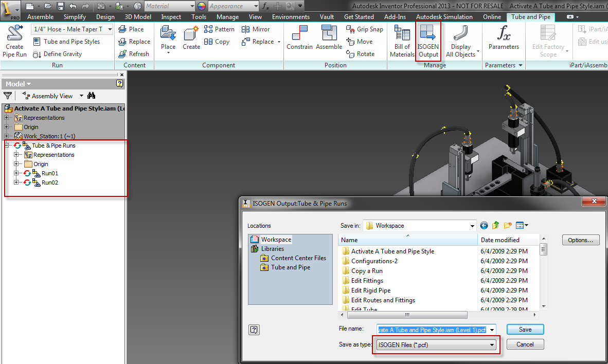Switch to the Vault tab
Viewport: 608px width, 364px height.
(327, 16)
